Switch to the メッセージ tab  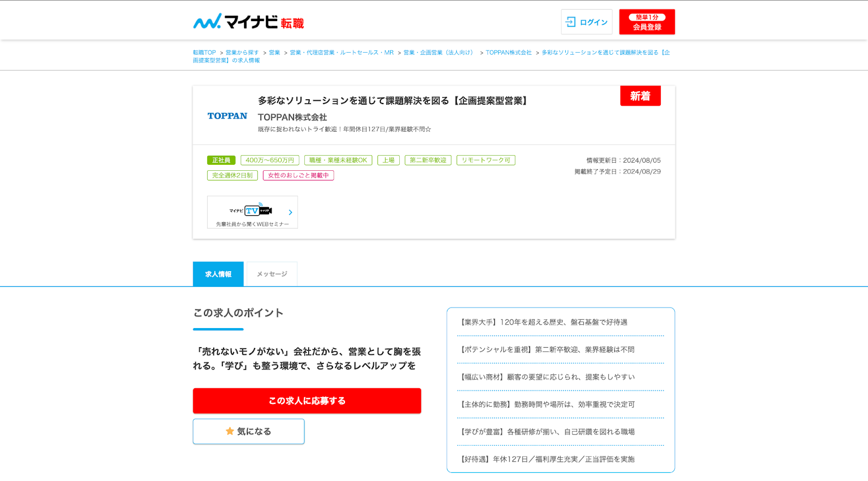272,274
